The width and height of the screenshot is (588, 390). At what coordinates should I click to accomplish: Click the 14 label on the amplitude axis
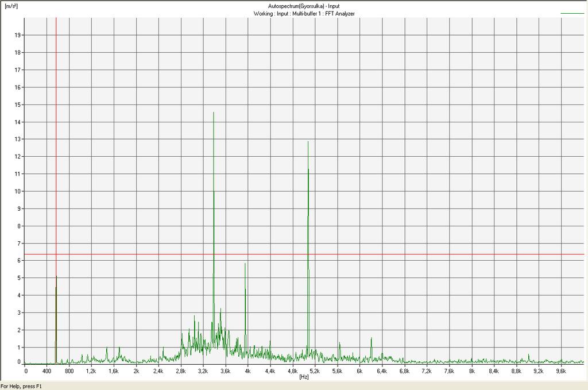point(17,122)
